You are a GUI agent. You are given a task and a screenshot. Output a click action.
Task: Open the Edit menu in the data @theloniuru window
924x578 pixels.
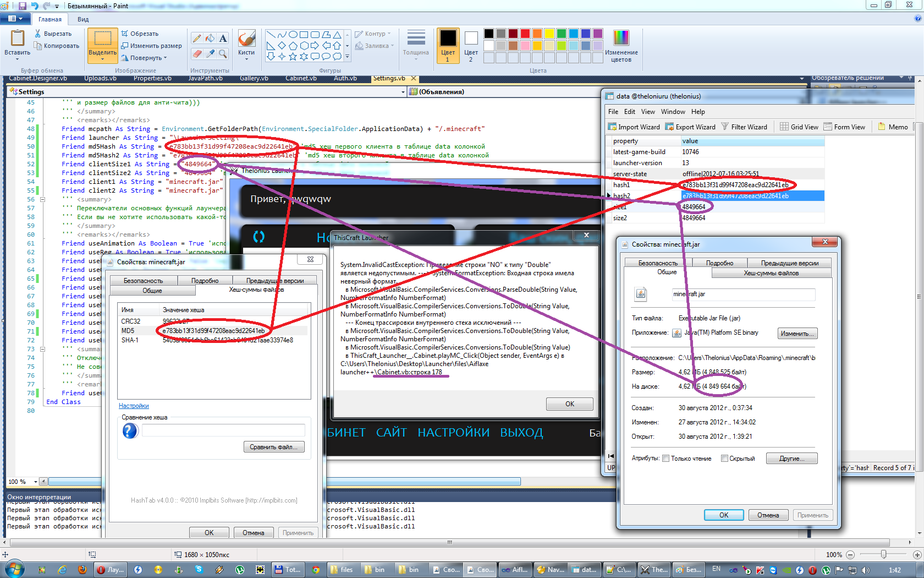tap(629, 112)
